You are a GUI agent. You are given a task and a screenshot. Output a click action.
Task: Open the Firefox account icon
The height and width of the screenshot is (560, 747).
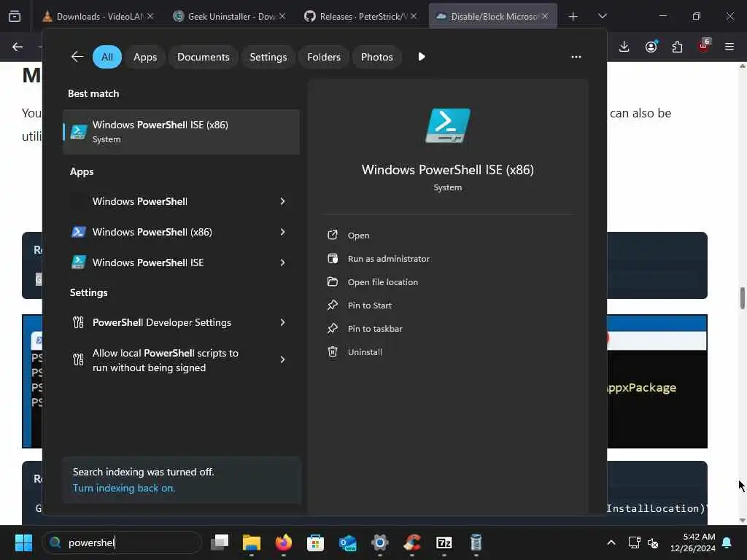click(651, 47)
